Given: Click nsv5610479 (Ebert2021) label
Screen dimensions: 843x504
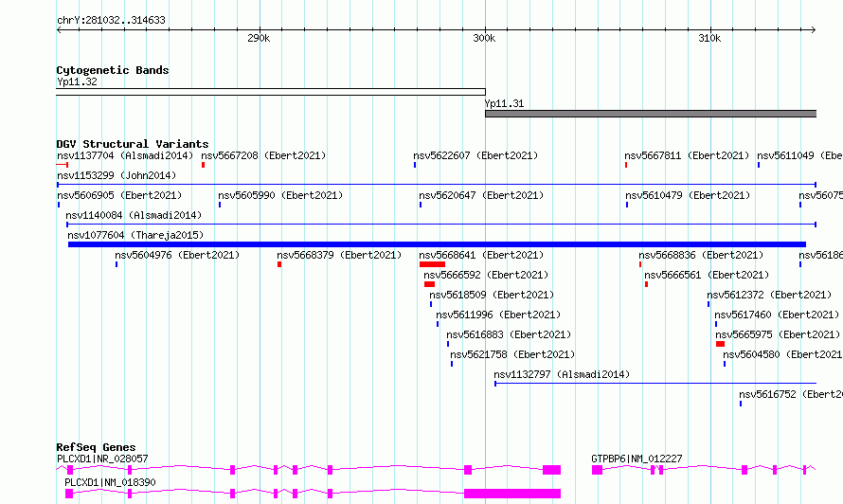Looking at the screenshot, I should click(688, 195).
